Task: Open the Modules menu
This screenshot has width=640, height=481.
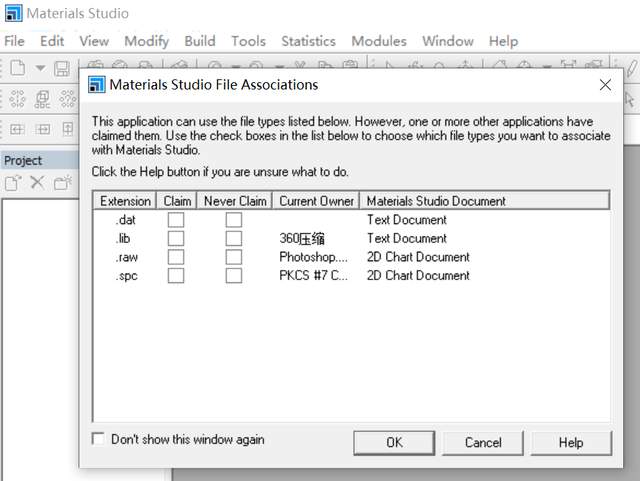Action: click(x=379, y=41)
